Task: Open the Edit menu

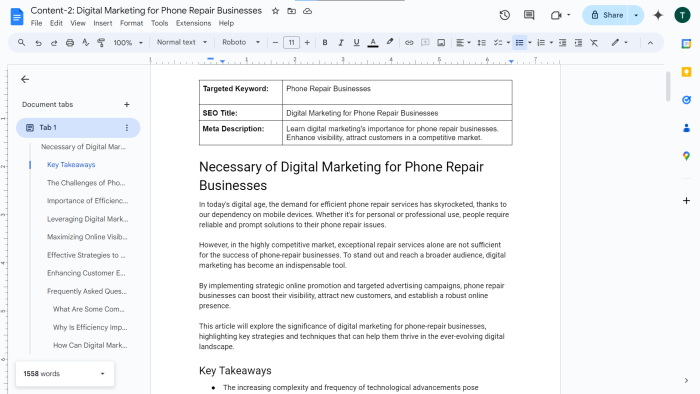Action: coord(56,23)
